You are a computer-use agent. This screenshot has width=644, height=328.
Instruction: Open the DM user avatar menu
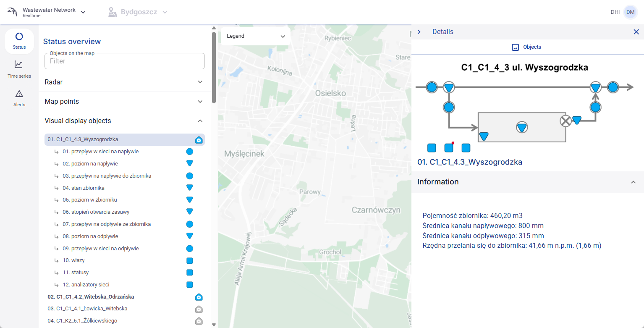[x=630, y=12]
